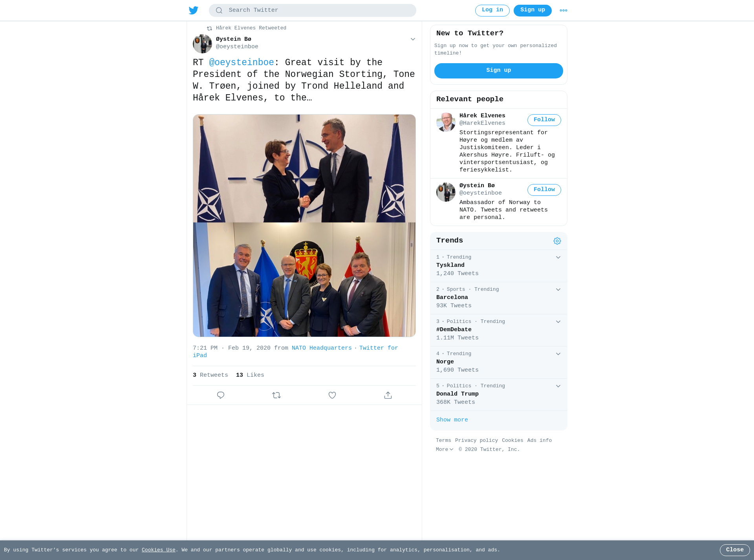Expand the More footer menu

445,450
